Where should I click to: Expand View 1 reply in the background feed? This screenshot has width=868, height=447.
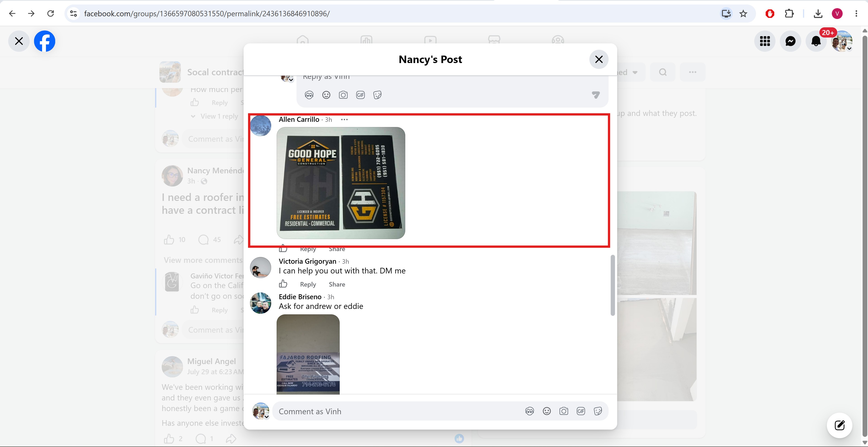219,116
